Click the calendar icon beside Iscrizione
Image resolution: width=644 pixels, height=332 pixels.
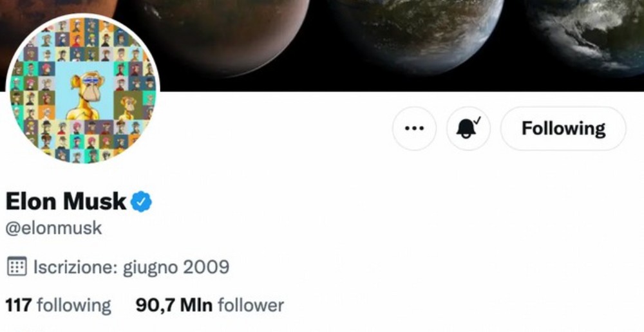17,267
